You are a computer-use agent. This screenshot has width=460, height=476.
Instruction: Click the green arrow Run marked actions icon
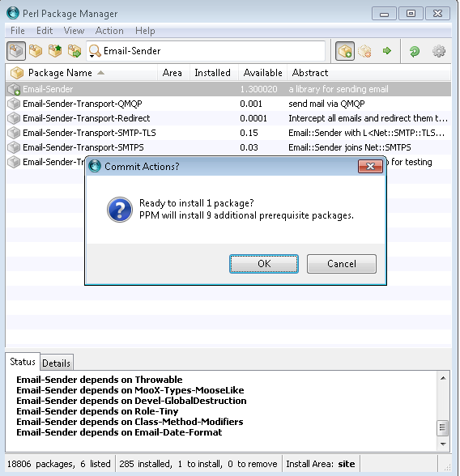[x=387, y=51]
